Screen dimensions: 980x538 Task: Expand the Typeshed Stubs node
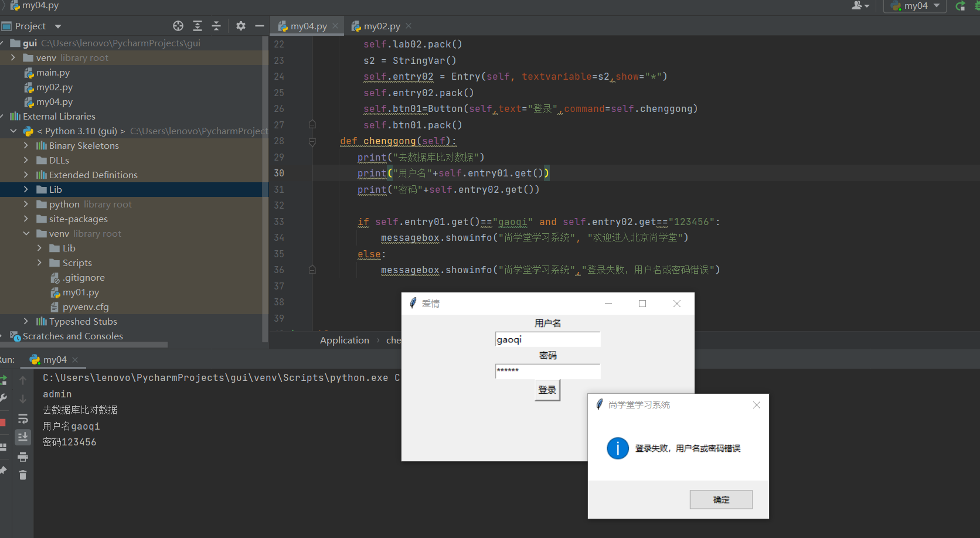[26, 321]
